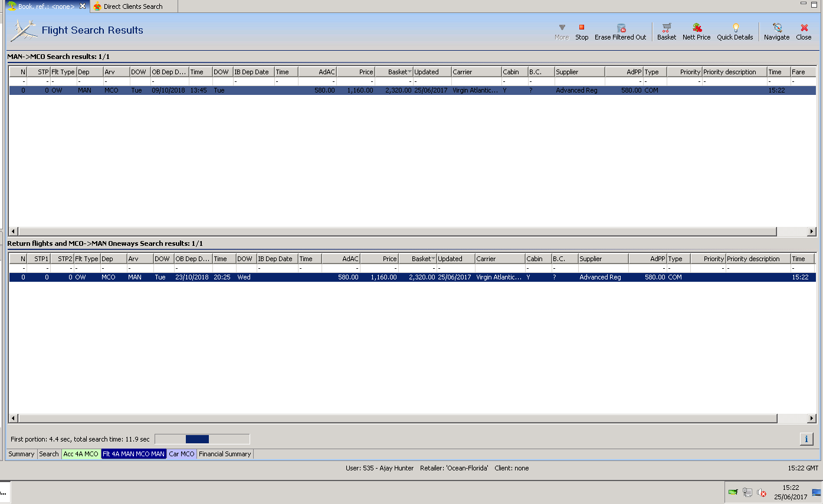Screen dimensions: 823x504
Task: Click the 'Client: none' status text
Action: coord(511,468)
